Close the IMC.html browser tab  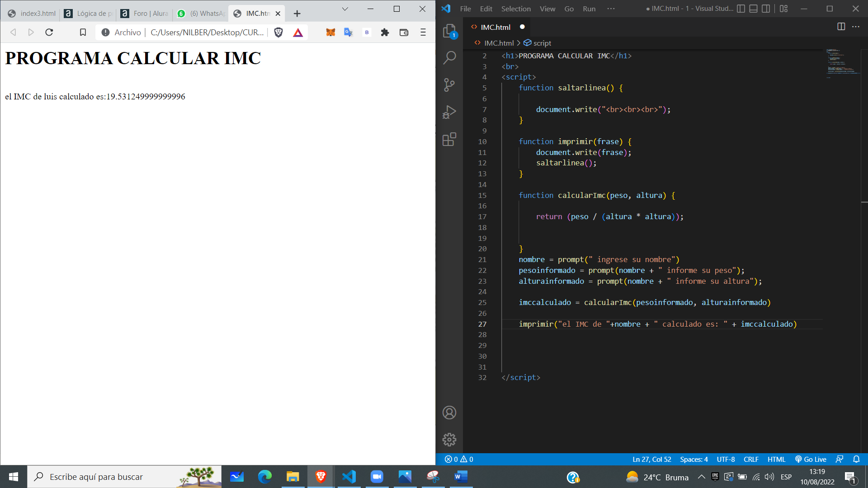(278, 14)
